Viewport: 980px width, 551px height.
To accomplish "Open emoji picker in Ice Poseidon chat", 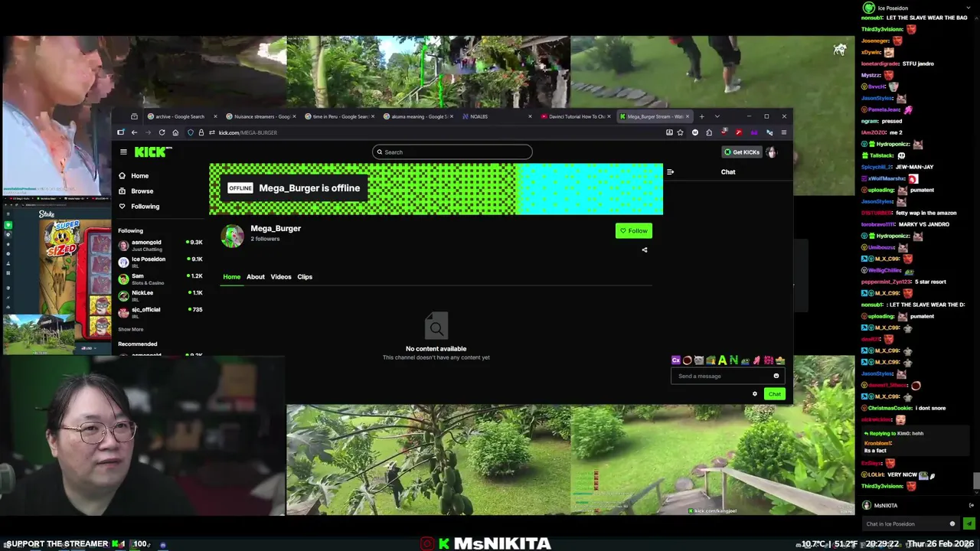I will (x=952, y=524).
